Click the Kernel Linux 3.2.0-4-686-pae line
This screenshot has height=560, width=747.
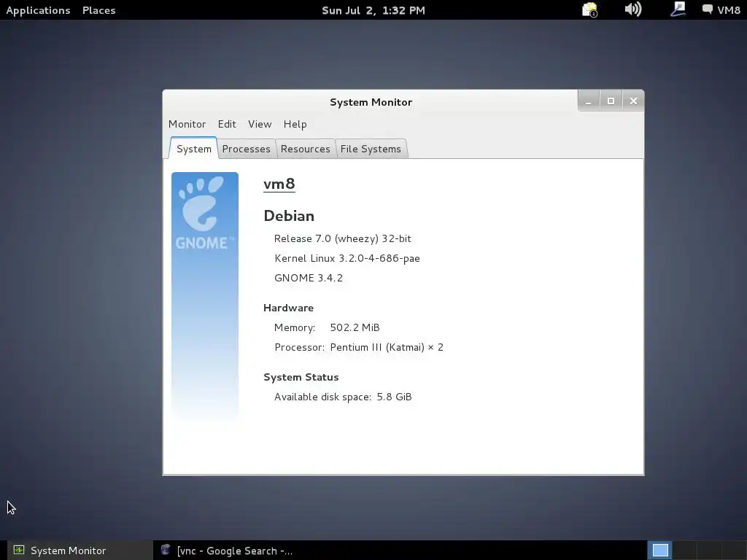(x=347, y=259)
